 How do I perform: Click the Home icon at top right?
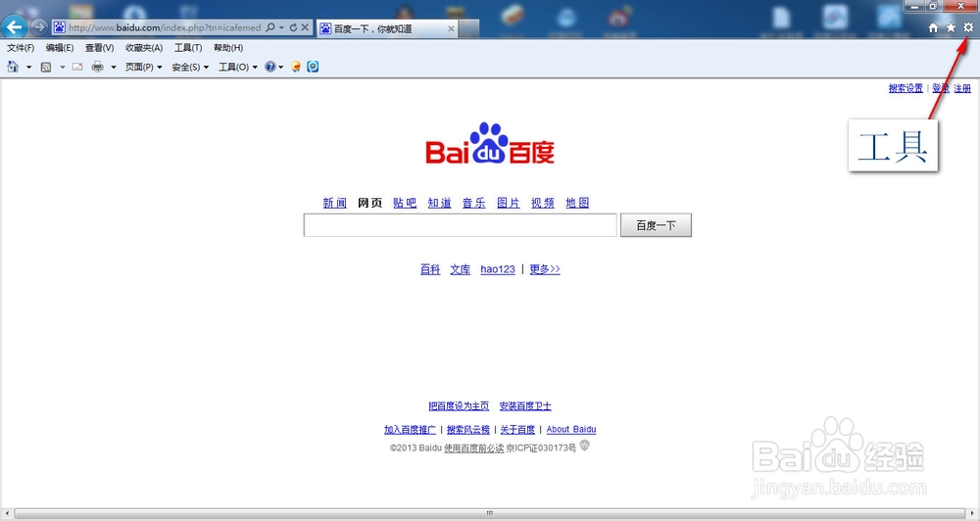click(933, 27)
